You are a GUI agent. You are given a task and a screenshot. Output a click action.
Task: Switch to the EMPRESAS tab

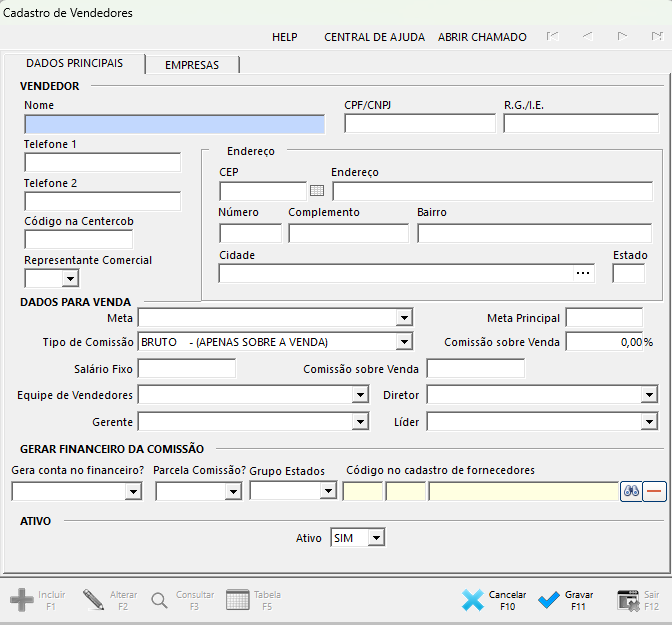click(x=192, y=65)
